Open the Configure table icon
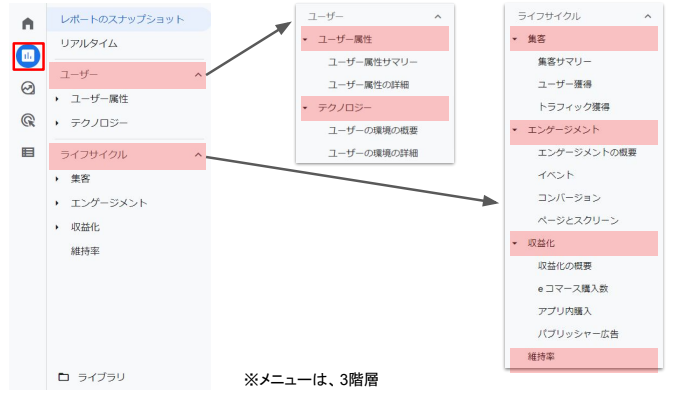676x397 pixels. 28,152
